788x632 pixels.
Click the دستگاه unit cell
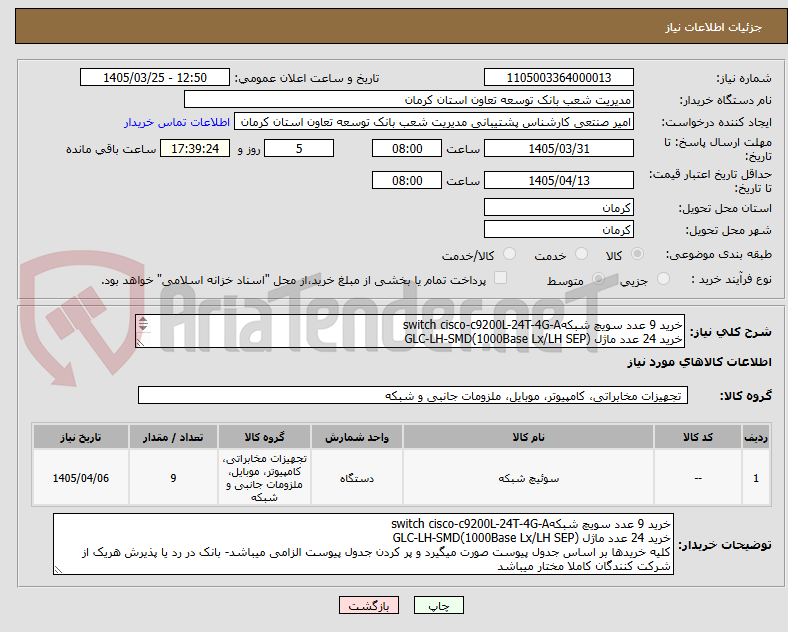click(357, 478)
